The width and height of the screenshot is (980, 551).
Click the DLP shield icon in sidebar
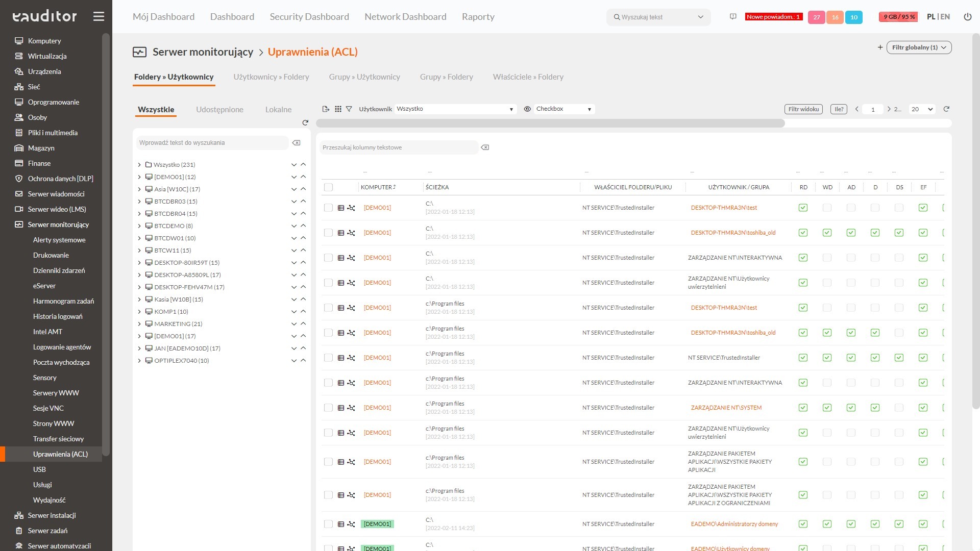pyautogui.click(x=19, y=178)
